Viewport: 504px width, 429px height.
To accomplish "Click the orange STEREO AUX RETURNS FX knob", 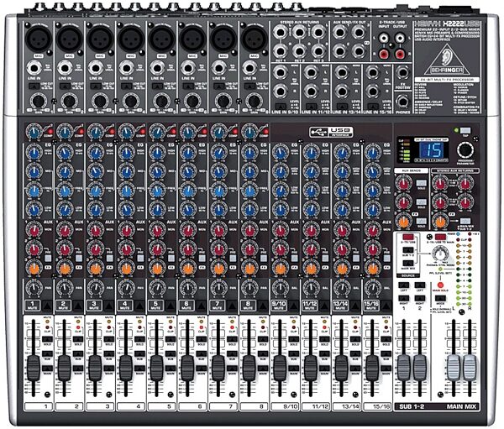I will pos(440,221).
